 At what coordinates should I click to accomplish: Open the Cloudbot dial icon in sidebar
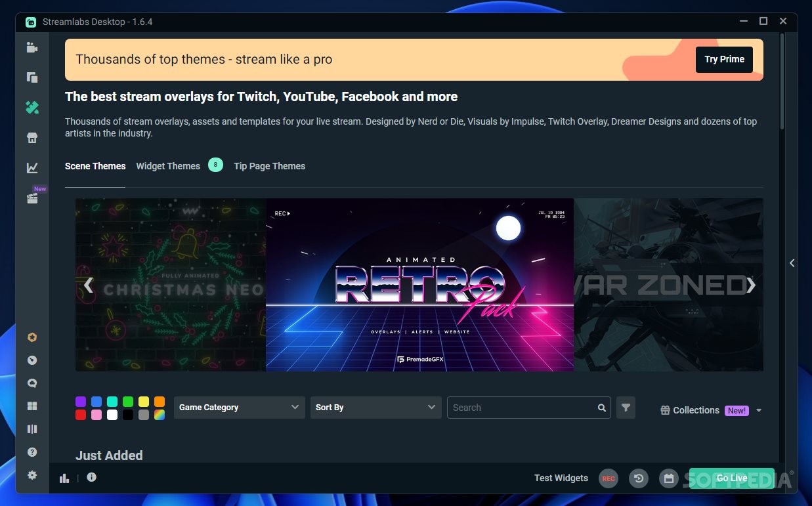(32, 360)
